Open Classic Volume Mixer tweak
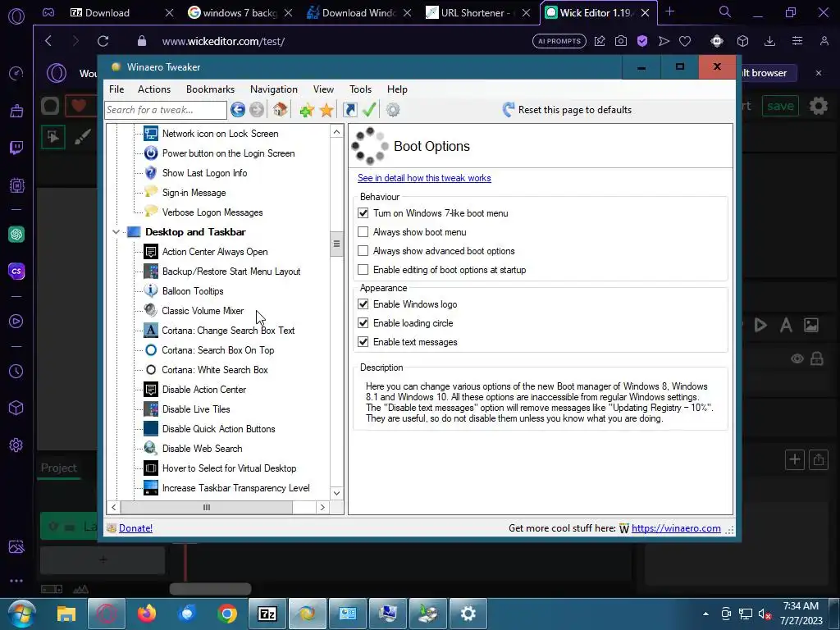The width and height of the screenshot is (840, 630). (x=203, y=311)
